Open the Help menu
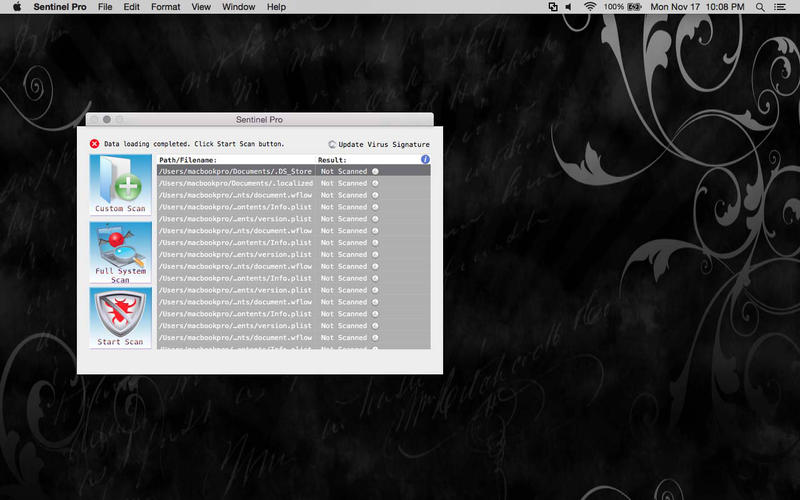Viewport: 800px width, 500px height. (x=276, y=7)
